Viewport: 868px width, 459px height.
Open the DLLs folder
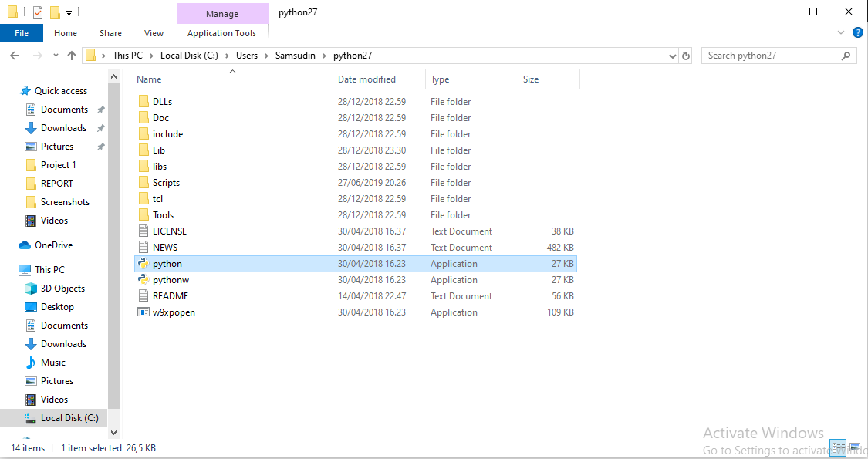click(162, 101)
